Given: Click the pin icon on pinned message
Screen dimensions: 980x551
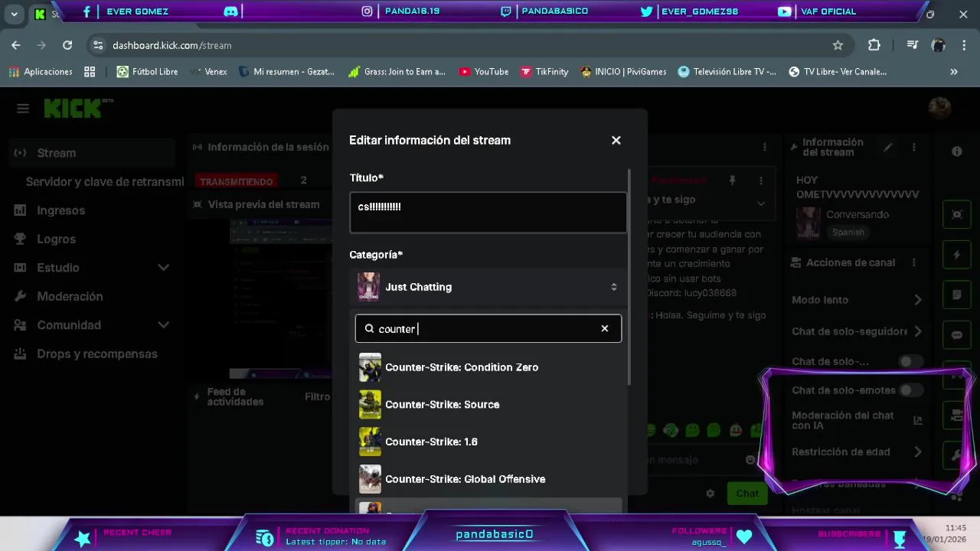Looking at the screenshot, I should 733,181.
